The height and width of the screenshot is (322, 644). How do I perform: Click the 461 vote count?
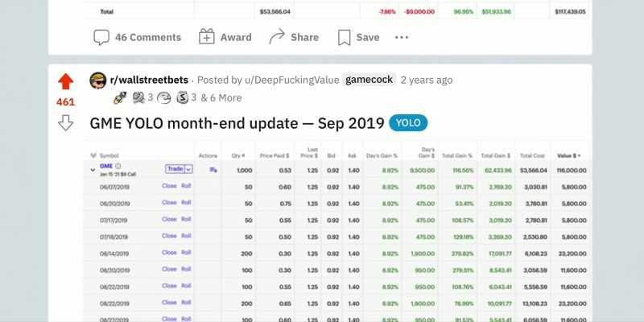pos(66,102)
